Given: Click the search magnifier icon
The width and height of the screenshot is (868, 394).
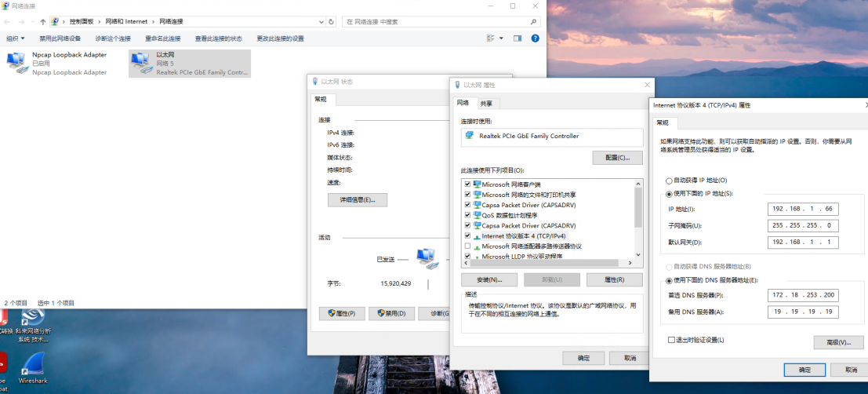Looking at the screenshot, I should tap(534, 22).
